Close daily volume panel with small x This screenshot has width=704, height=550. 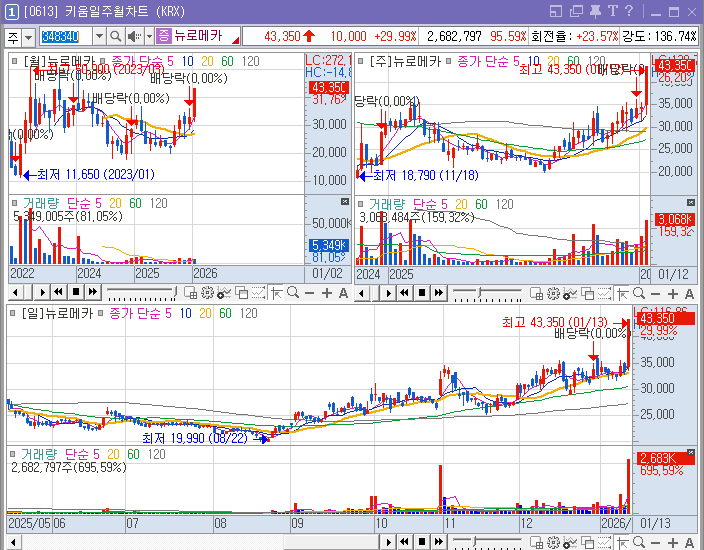(691, 452)
